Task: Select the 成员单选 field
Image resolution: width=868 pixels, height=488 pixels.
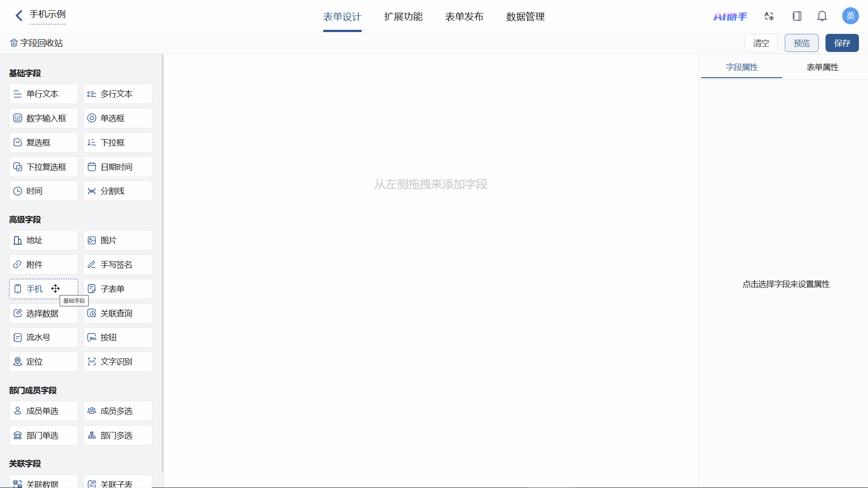Action: click(43, 411)
